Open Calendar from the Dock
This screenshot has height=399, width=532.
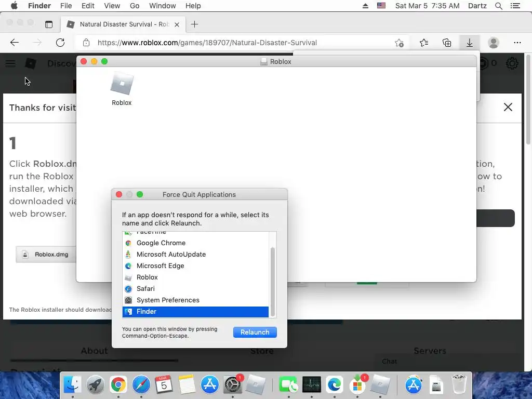pos(164,385)
